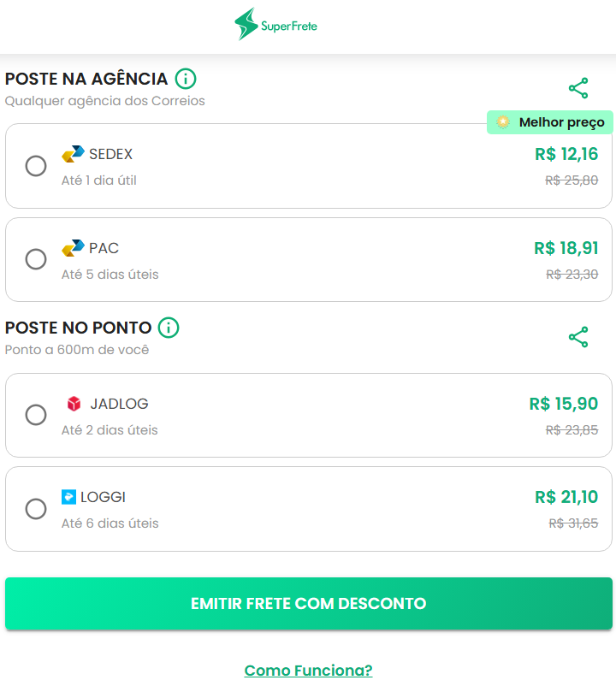Click the PAC price R$ 18,91

coord(566,248)
